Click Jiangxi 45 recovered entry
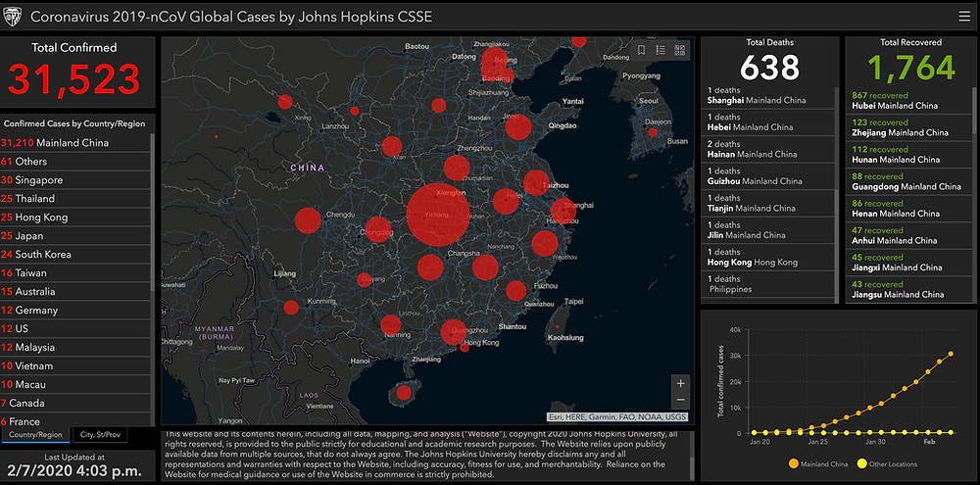980x485 pixels. (x=908, y=263)
